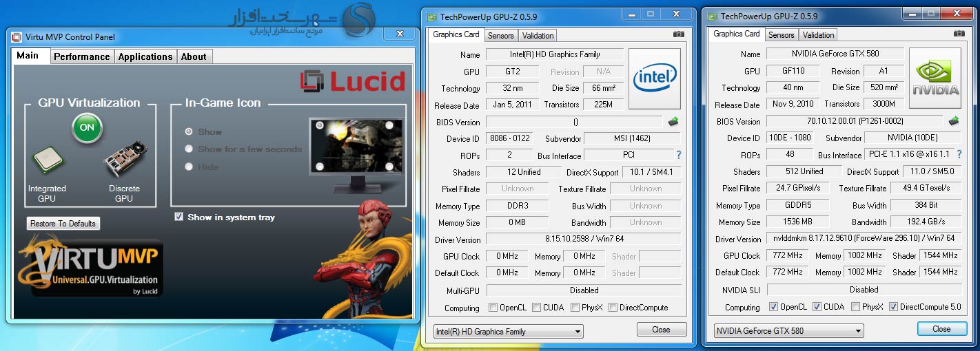980x351 pixels.
Task: Click the 8.15.10.2598 / Win7 64 driver field
Action: pos(583,240)
